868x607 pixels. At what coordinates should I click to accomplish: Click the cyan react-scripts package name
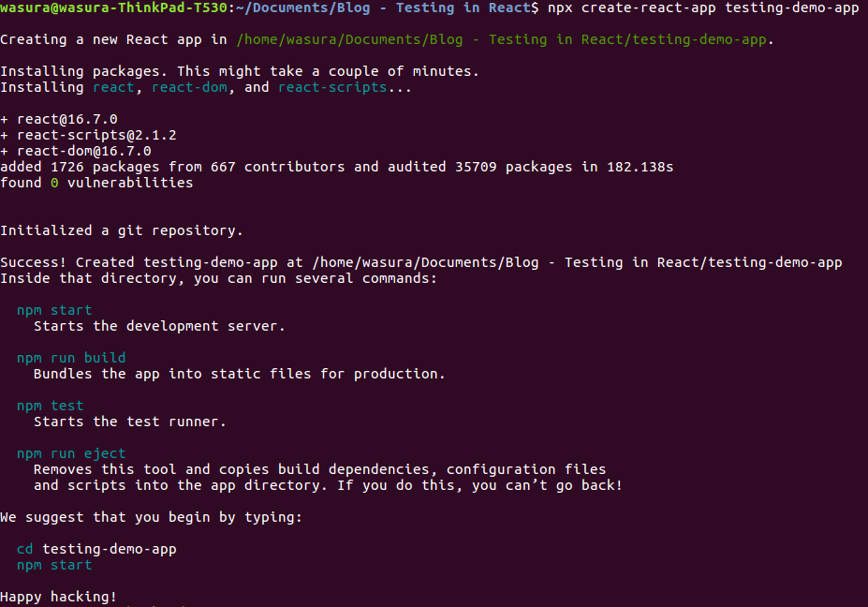[x=332, y=87]
